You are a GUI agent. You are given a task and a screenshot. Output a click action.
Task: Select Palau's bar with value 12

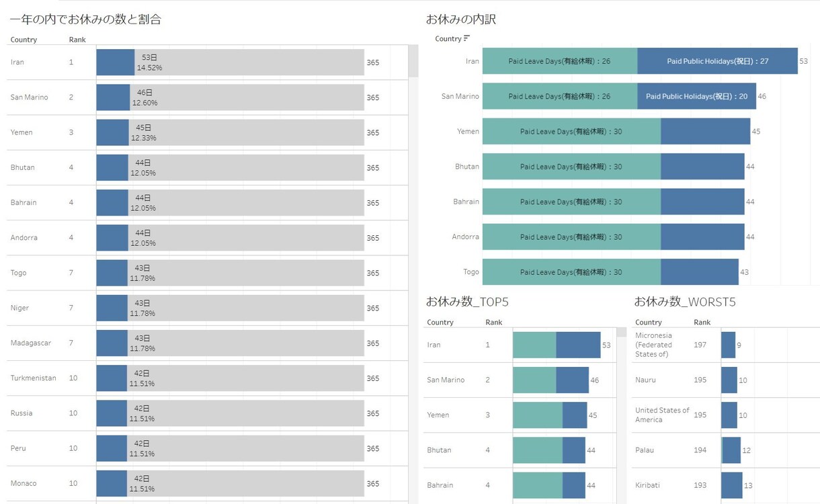point(731,450)
